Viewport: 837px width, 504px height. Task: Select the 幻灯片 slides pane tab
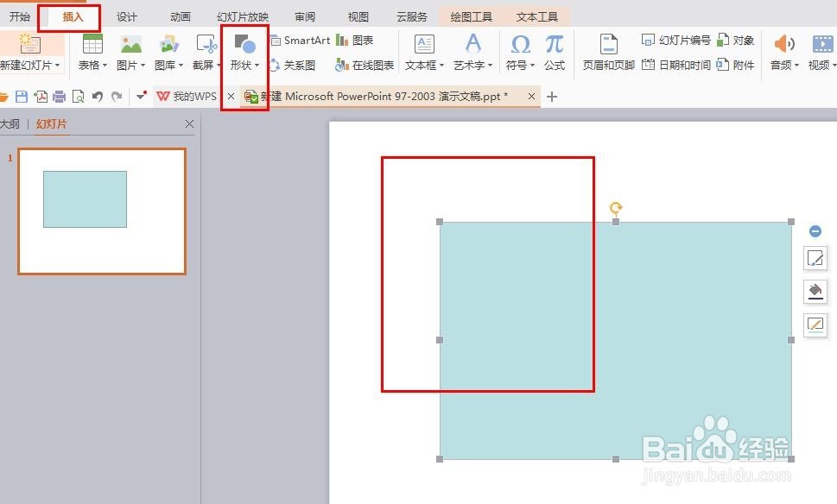click(x=51, y=123)
